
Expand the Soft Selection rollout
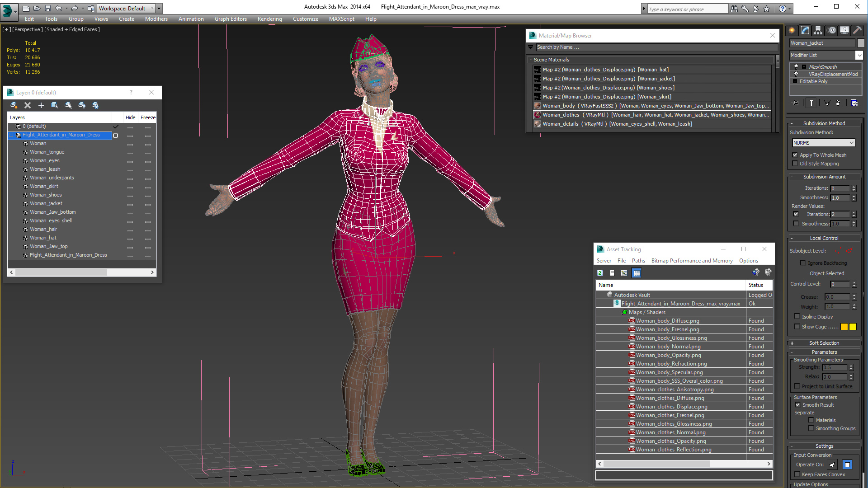824,343
